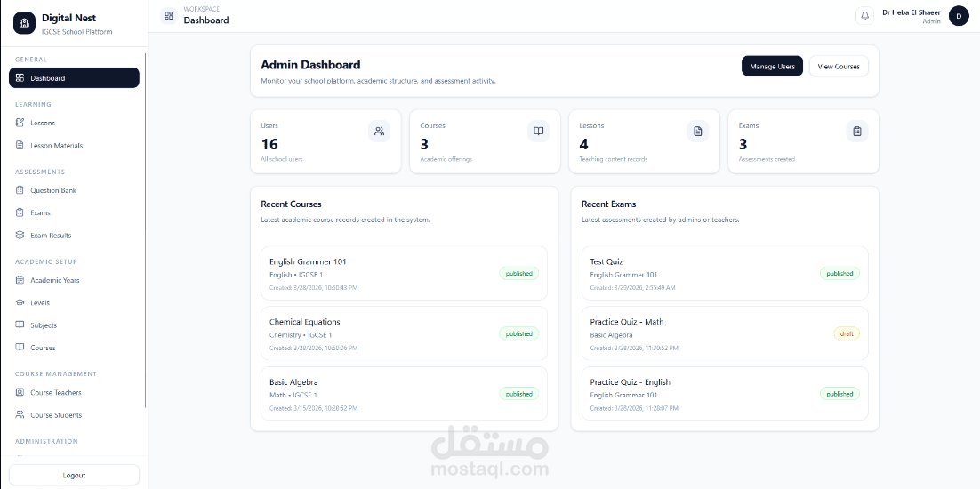Click the Courses book icon in the sidebar
This screenshot has height=489, width=980.
tap(20, 348)
